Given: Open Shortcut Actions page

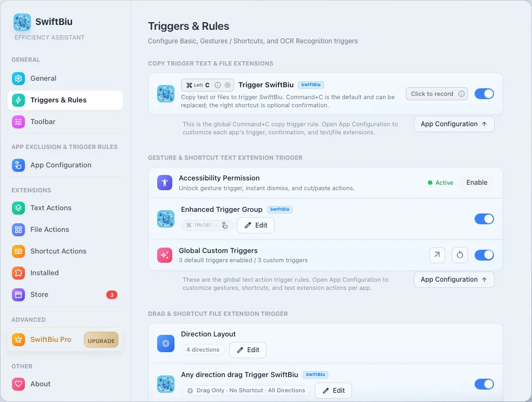Looking at the screenshot, I should 65,251.
